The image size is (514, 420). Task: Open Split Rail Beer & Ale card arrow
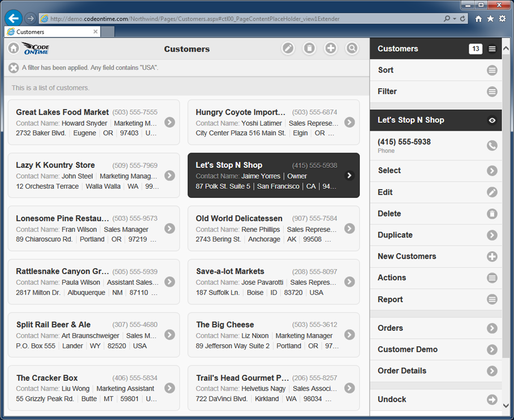pyautogui.click(x=170, y=335)
